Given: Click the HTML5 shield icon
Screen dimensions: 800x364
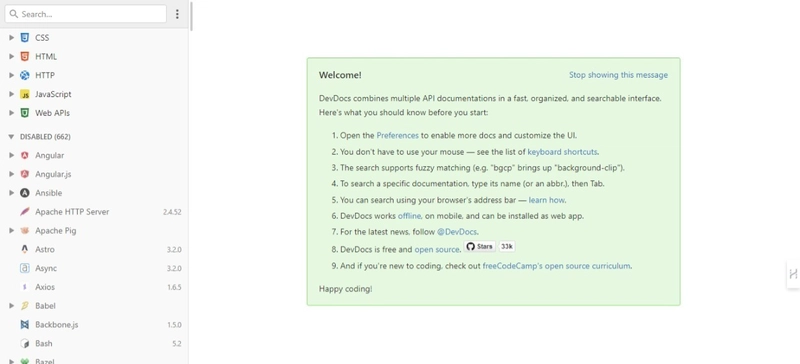Looking at the screenshot, I should (x=24, y=57).
